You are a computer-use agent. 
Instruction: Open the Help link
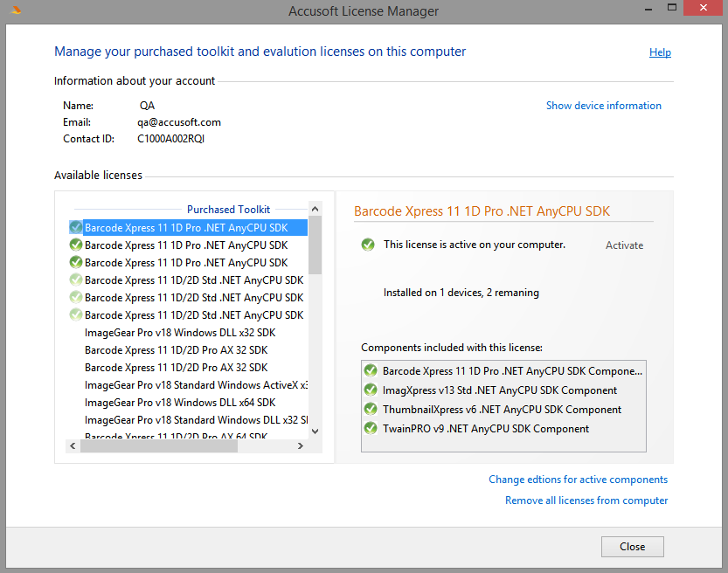(660, 52)
